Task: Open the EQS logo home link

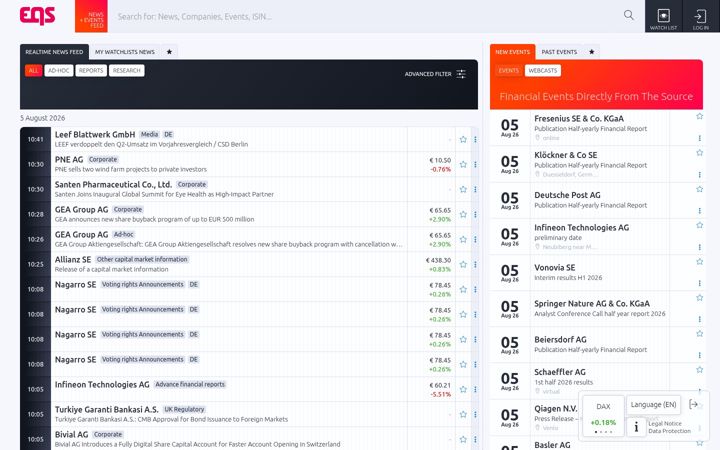Action: coord(37,16)
